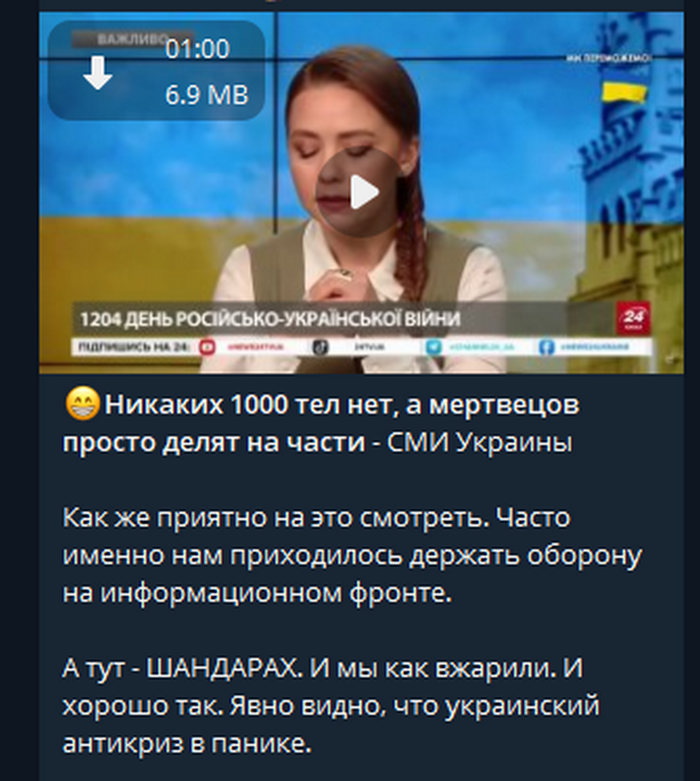Click the 1204 ДЕНЬ РОСІЙСЬКО-УКРАЇНСЬКОЇ ВІЙНИ banner
The image size is (700, 781).
(x=270, y=318)
